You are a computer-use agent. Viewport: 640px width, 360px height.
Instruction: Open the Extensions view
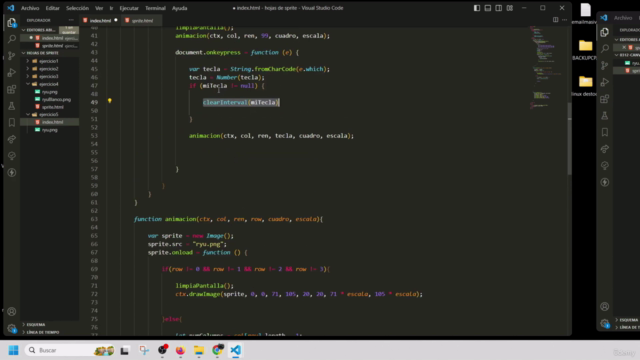[x=11, y=89]
